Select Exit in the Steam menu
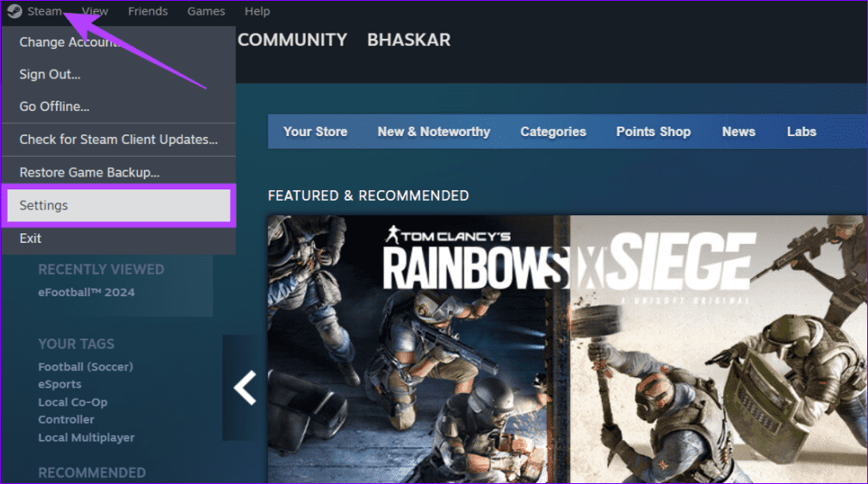The width and height of the screenshot is (868, 484). 119,239
